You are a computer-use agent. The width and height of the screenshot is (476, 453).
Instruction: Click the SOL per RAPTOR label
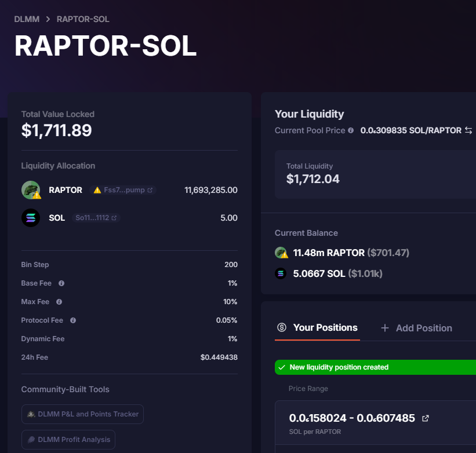point(315,432)
